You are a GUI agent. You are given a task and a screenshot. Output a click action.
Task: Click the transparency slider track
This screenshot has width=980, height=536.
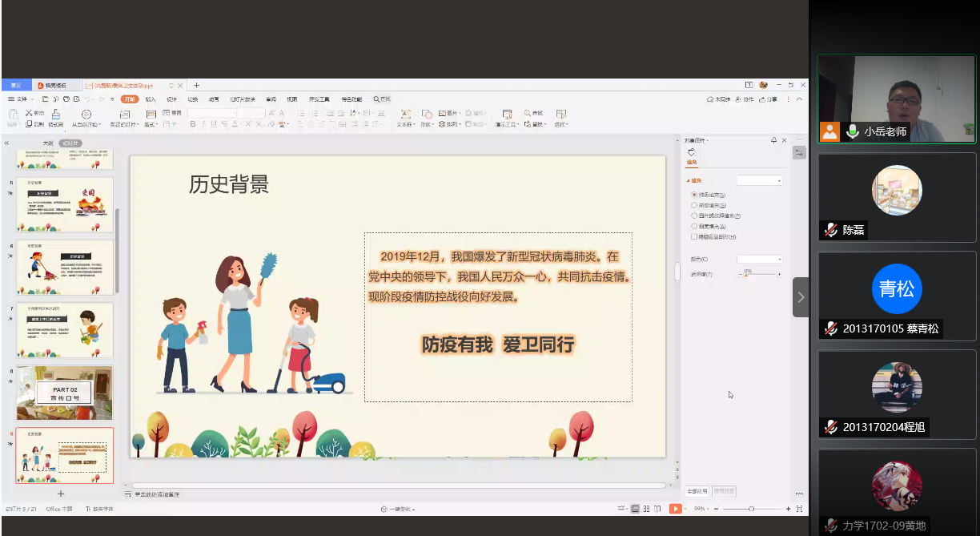pos(761,275)
